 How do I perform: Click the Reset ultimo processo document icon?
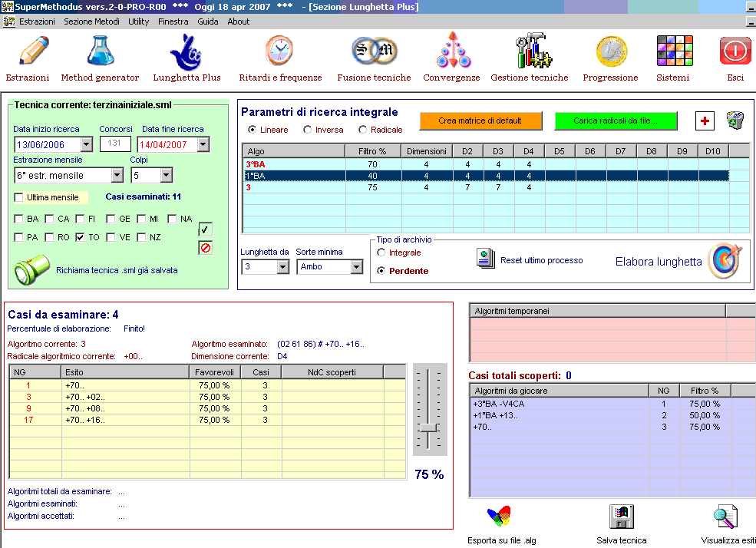point(486,259)
